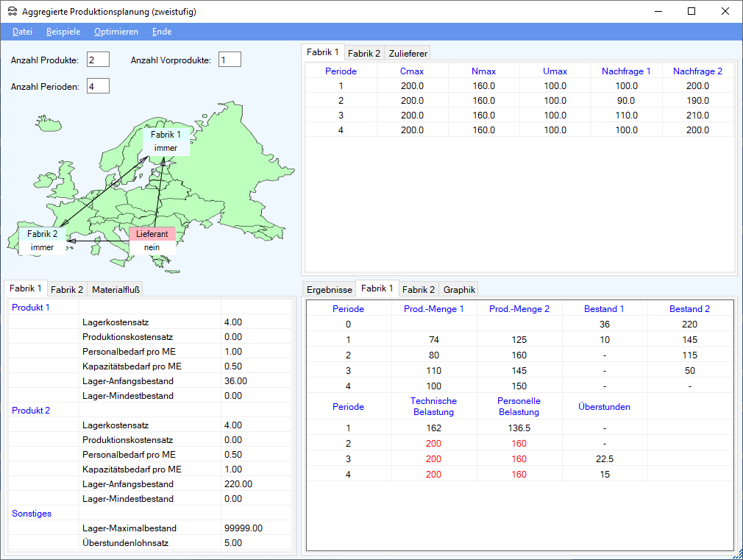Switch to Fabrik 2 tab in upper-right panel

(364, 53)
